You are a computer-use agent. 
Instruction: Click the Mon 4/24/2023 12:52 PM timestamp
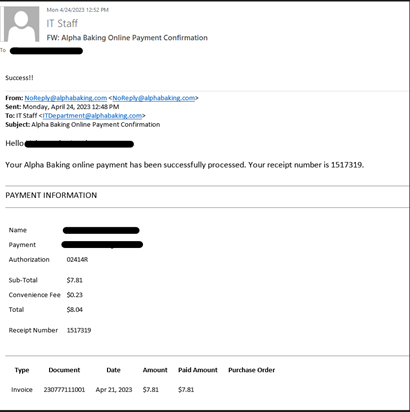tap(78, 10)
